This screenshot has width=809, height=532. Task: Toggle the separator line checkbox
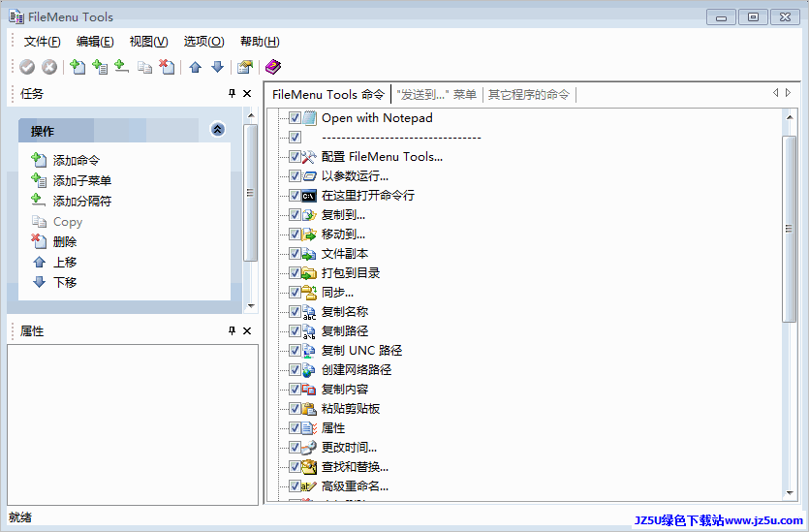[x=295, y=138]
